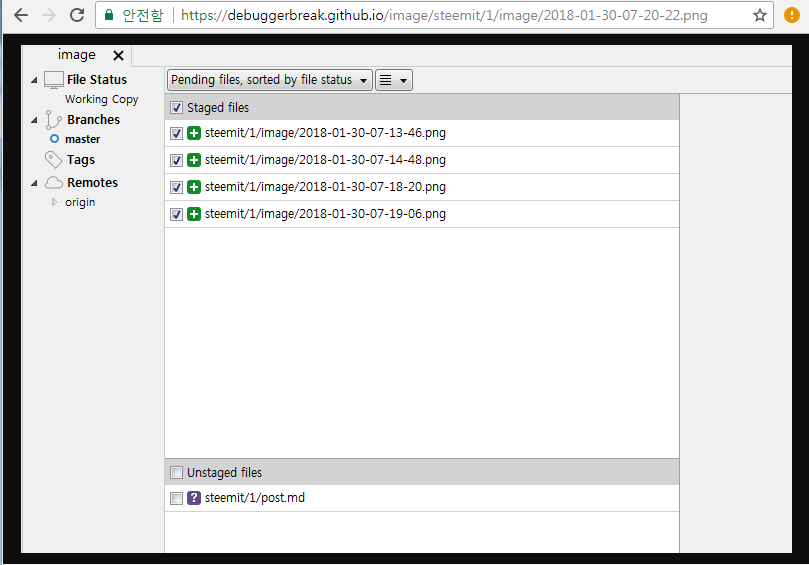This screenshot has height=565, width=809.
Task: Click the browser back arrow
Action: (x=20, y=15)
